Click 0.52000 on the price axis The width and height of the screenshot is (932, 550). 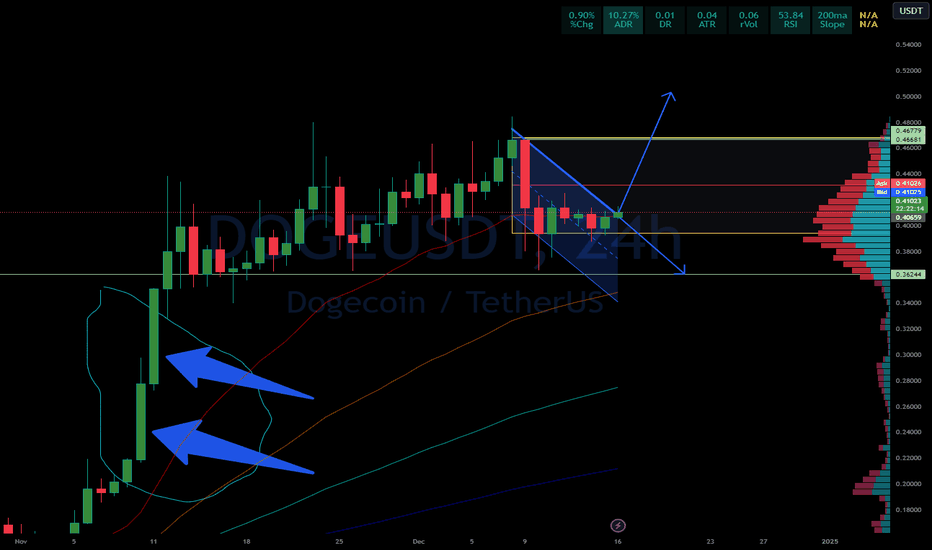tap(908, 71)
